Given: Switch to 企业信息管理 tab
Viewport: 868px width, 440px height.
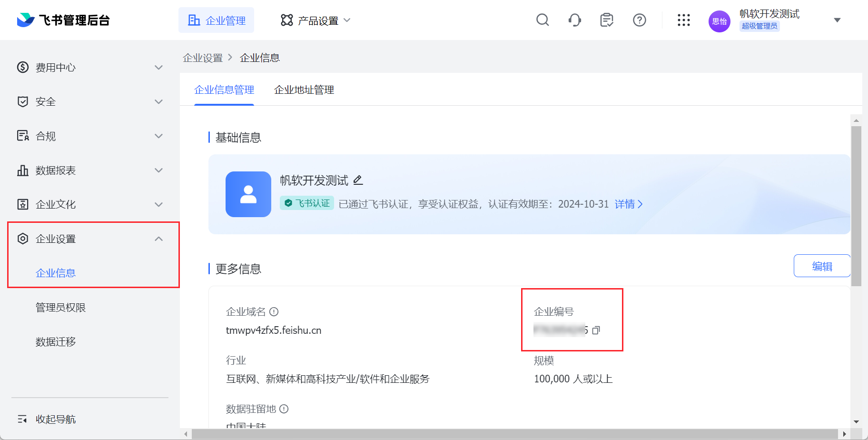Looking at the screenshot, I should coord(224,90).
